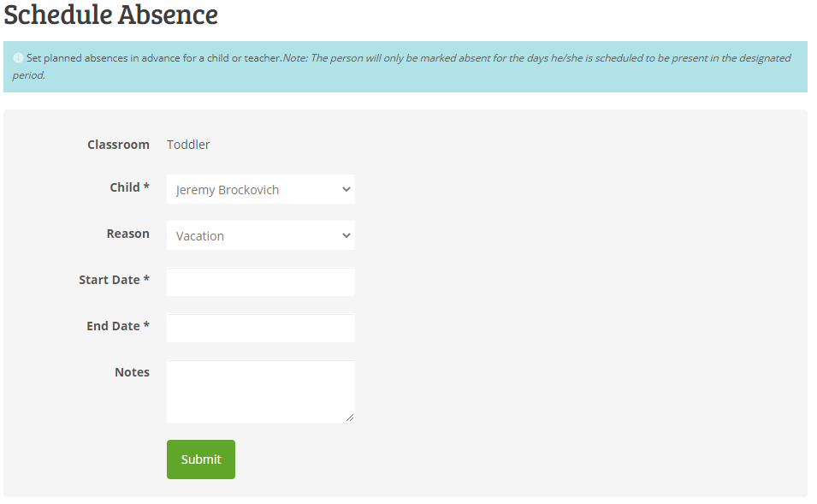817x504 pixels.
Task: Click the Start Date label text
Action: pos(114,279)
